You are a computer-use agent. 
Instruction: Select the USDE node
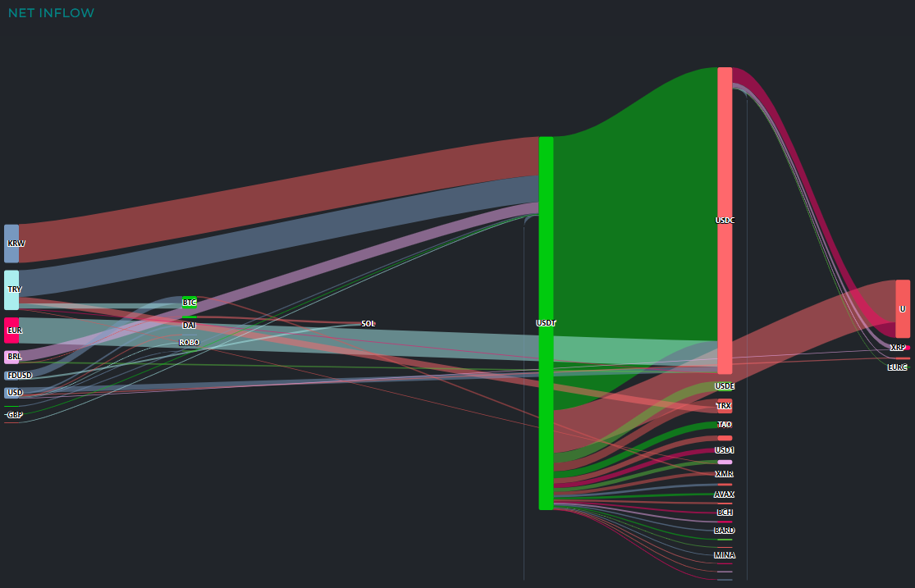tap(725, 385)
